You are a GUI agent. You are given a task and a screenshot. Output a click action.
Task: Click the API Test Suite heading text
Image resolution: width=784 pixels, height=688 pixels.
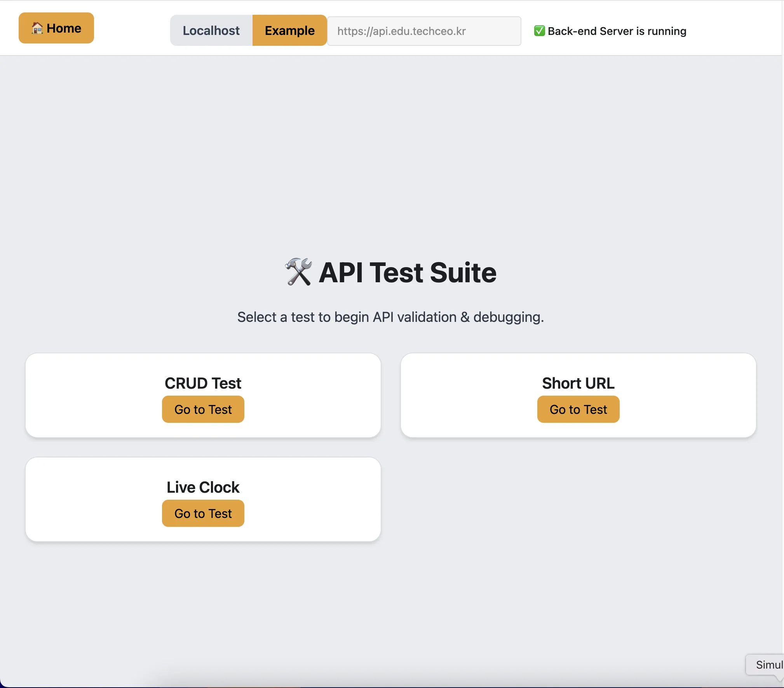pyautogui.click(x=407, y=273)
